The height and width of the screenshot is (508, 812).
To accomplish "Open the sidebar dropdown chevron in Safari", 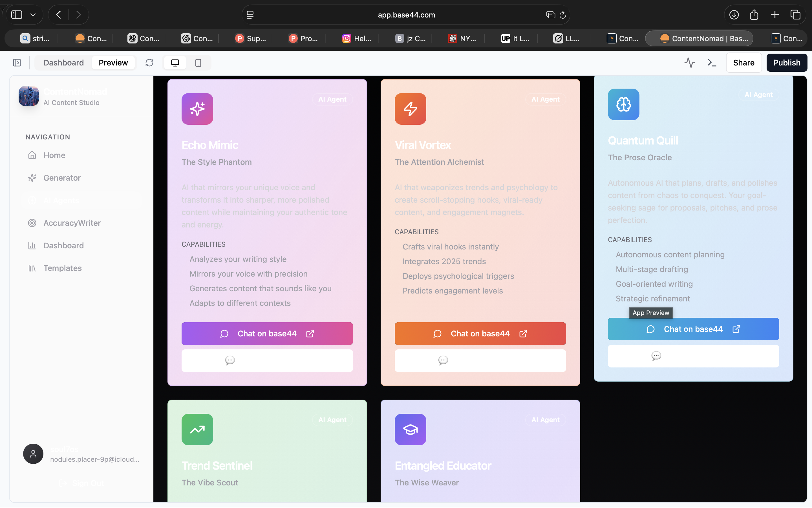I will [x=33, y=15].
